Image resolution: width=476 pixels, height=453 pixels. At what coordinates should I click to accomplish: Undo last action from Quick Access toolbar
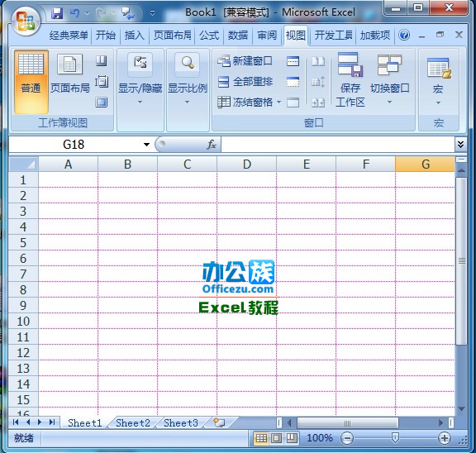(x=75, y=13)
